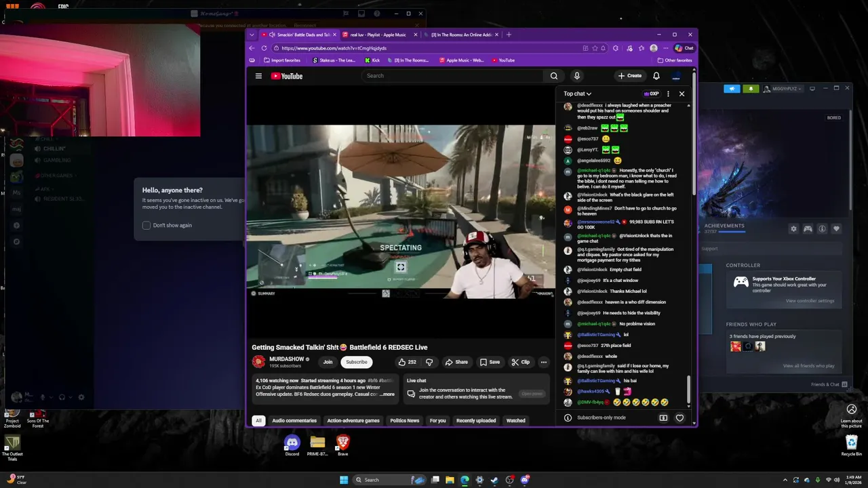Click the YouTube search magnifier button

tap(554, 76)
